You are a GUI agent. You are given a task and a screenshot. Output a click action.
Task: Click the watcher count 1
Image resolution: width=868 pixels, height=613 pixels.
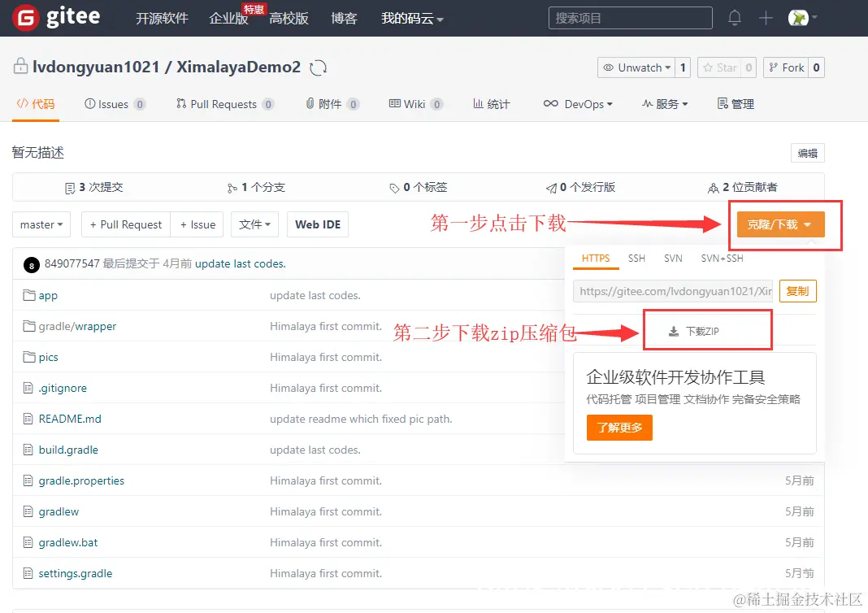(x=683, y=67)
